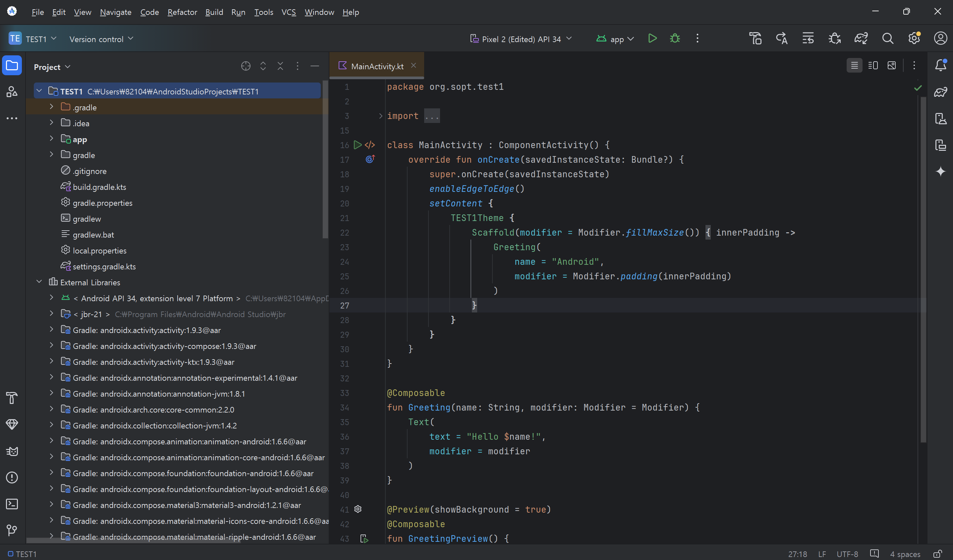Click the Debug app bug icon
The width and height of the screenshot is (953, 560).
[x=675, y=38]
